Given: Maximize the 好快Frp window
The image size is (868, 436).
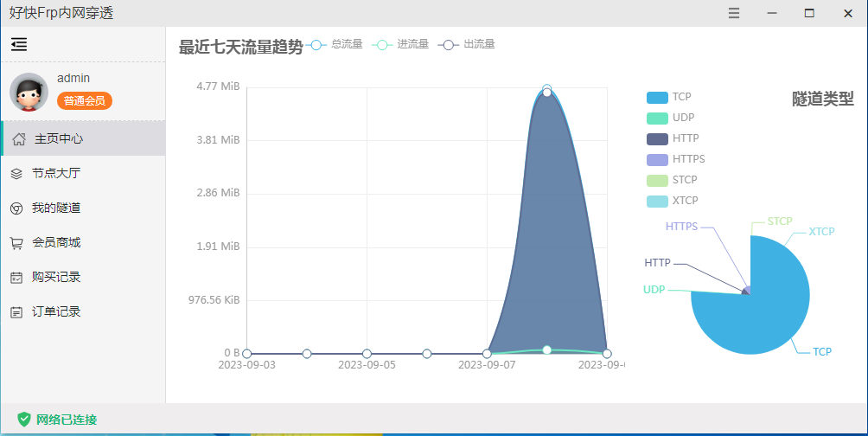Looking at the screenshot, I should 809,13.
